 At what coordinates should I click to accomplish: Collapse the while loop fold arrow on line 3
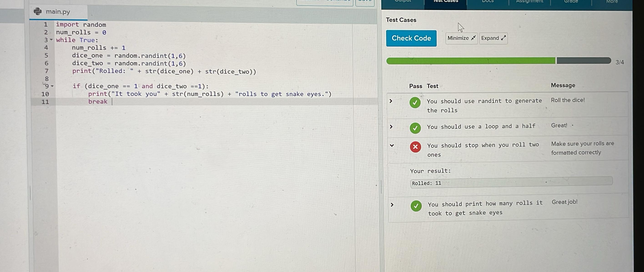(x=51, y=40)
